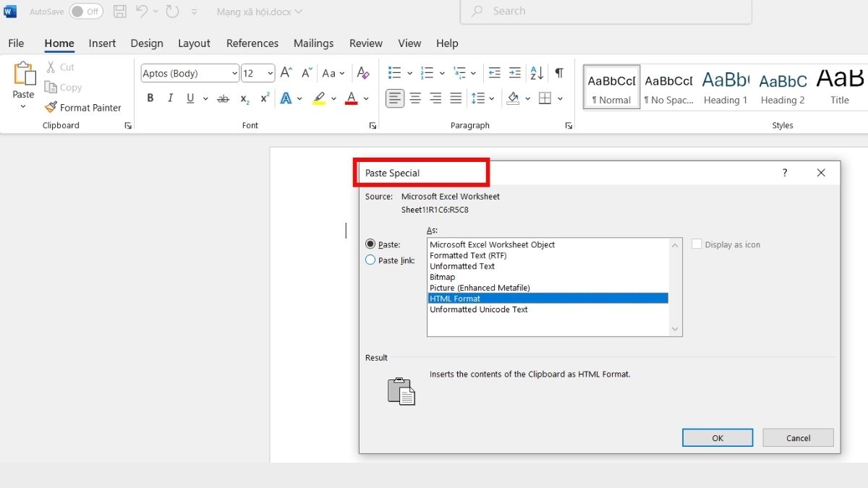Click the As list scrollbar down arrow
Image resolution: width=868 pixels, height=488 pixels.
[x=676, y=329]
